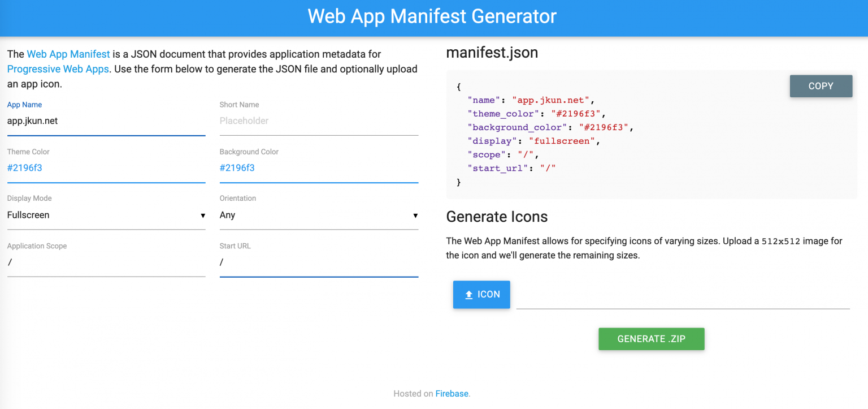Click the Application Scope field
The width and height of the screenshot is (868, 409).
tap(106, 262)
